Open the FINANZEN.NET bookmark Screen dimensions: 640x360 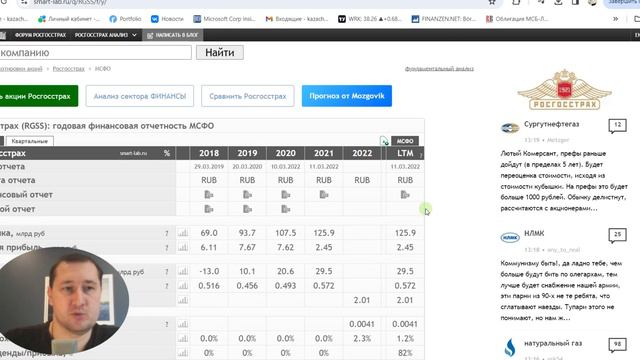[x=443, y=19]
